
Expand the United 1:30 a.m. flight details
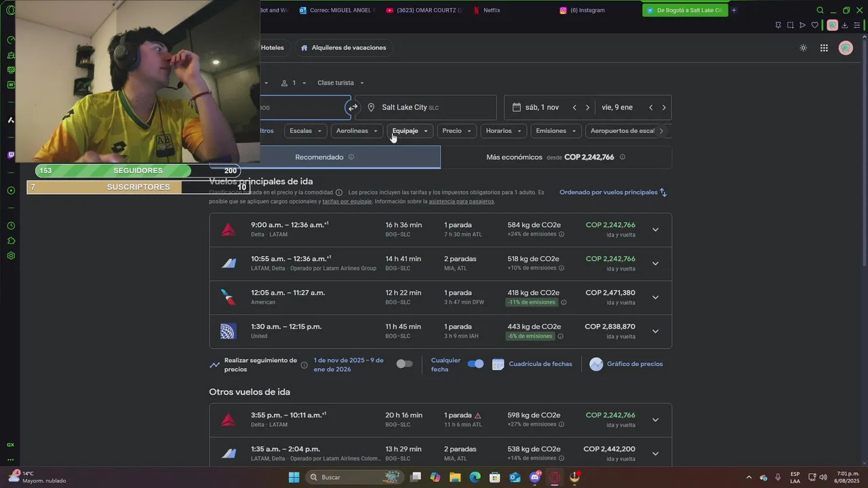[655, 331]
